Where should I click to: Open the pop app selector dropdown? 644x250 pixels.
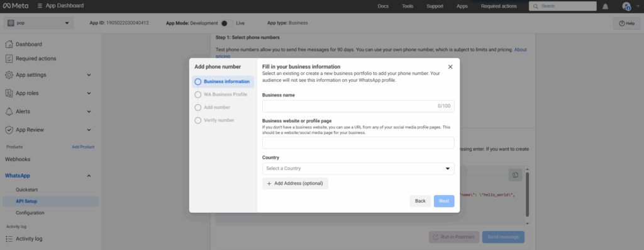pos(38,23)
